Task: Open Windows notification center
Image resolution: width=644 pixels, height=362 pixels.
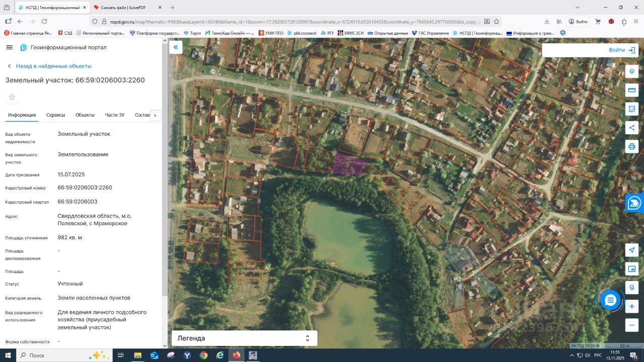Action: [x=634, y=355]
